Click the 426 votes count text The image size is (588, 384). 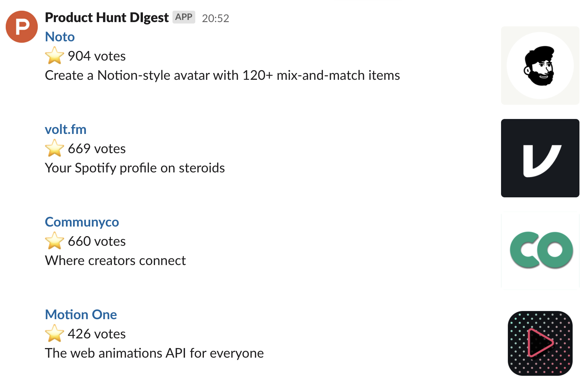pyautogui.click(x=97, y=333)
